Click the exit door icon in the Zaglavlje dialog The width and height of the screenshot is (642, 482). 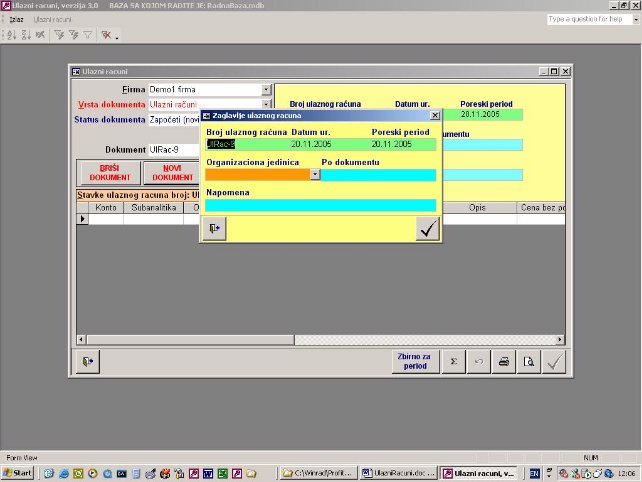coord(214,229)
